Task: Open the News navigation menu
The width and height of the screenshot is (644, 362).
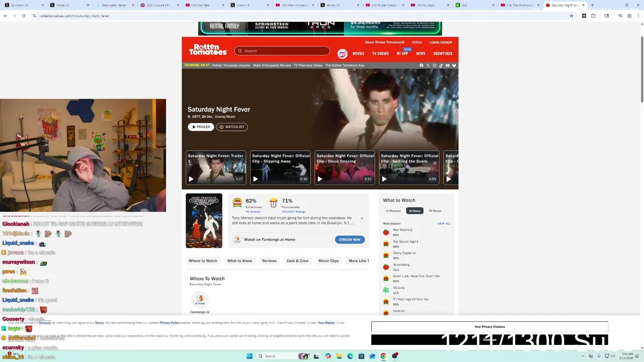Action: coord(421,54)
